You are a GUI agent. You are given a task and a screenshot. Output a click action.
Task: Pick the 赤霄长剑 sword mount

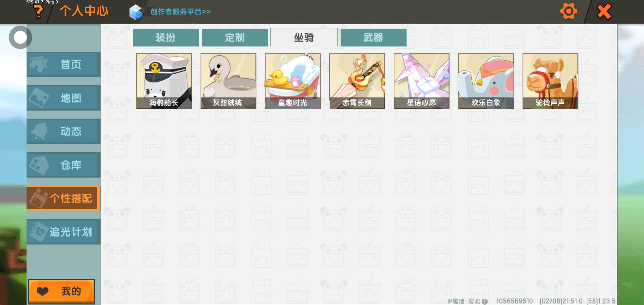(357, 81)
